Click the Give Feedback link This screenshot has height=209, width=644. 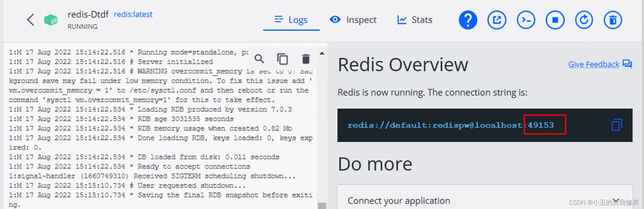[x=593, y=64]
